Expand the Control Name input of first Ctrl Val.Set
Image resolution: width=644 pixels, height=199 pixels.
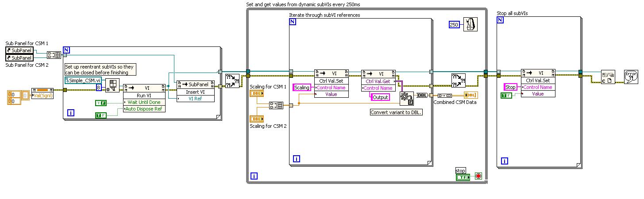pyautogui.click(x=332, y=88)
